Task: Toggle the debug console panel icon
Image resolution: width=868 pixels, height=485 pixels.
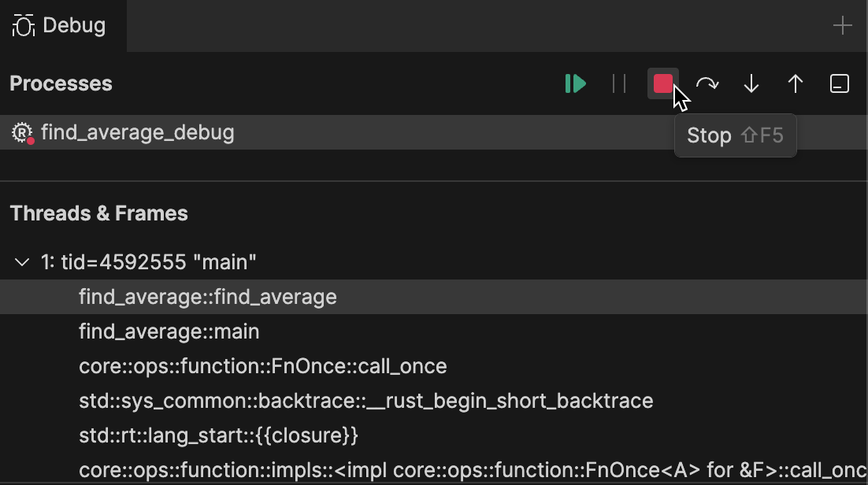Action: pos(840,83)
